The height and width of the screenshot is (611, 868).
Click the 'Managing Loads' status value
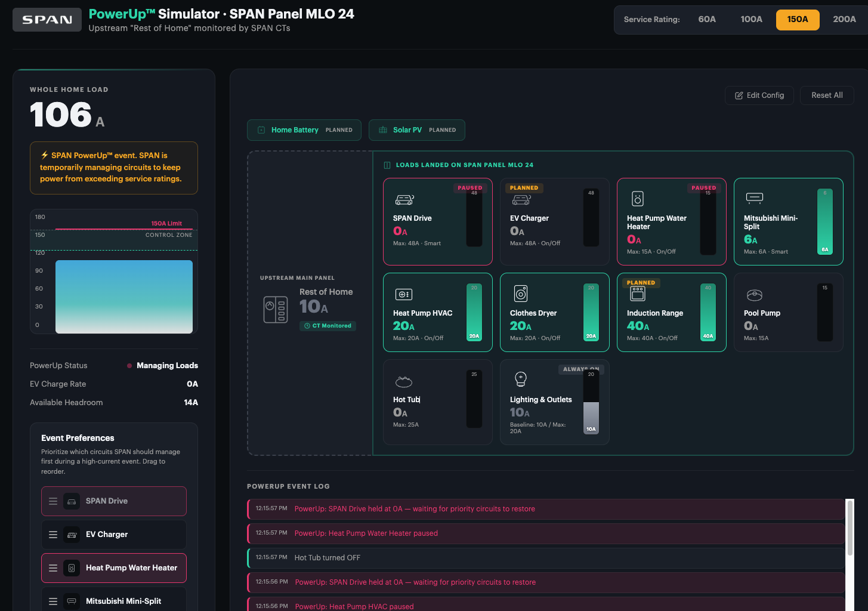click(167, 366)
